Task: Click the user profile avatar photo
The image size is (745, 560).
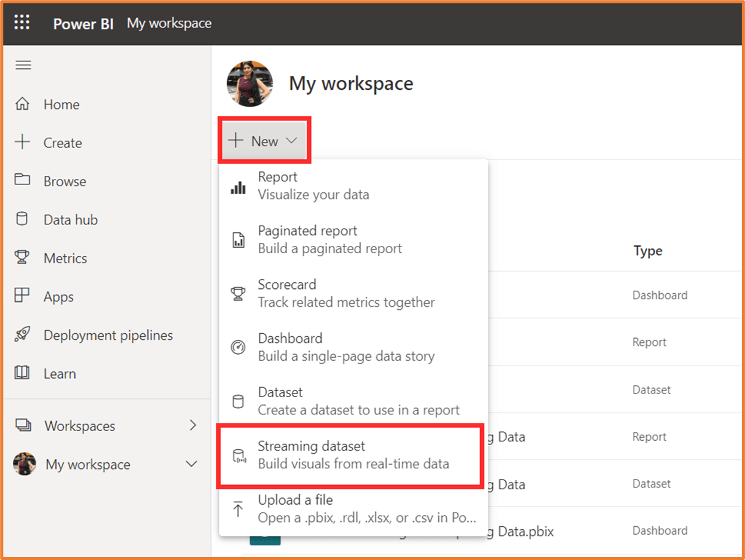Action: (x=249, y=84)
